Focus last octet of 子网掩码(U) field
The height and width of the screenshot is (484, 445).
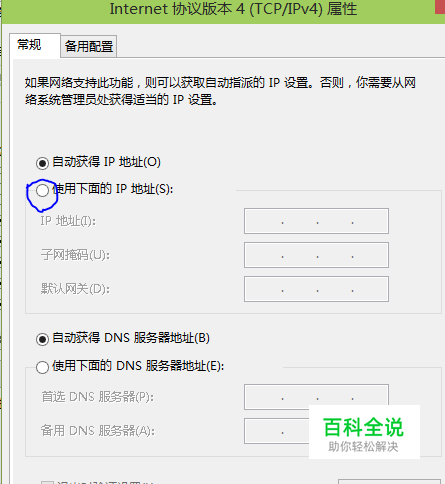coord(370,255)
